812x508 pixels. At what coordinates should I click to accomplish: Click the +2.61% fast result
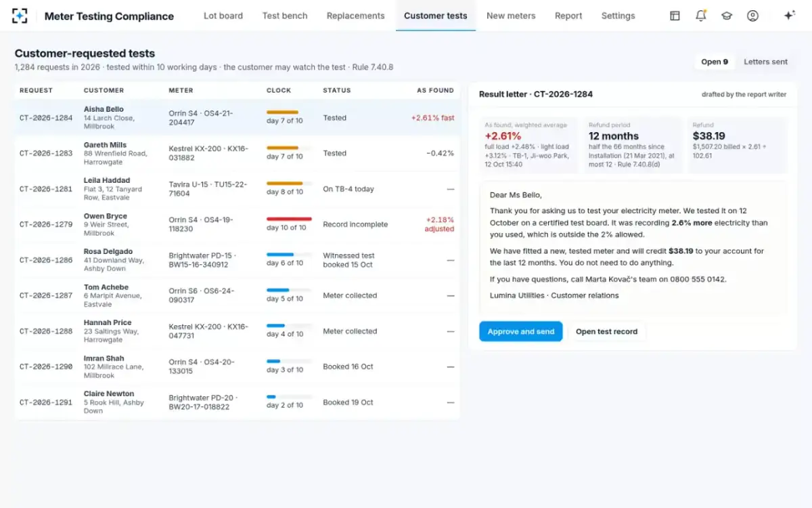click(433, 118)
